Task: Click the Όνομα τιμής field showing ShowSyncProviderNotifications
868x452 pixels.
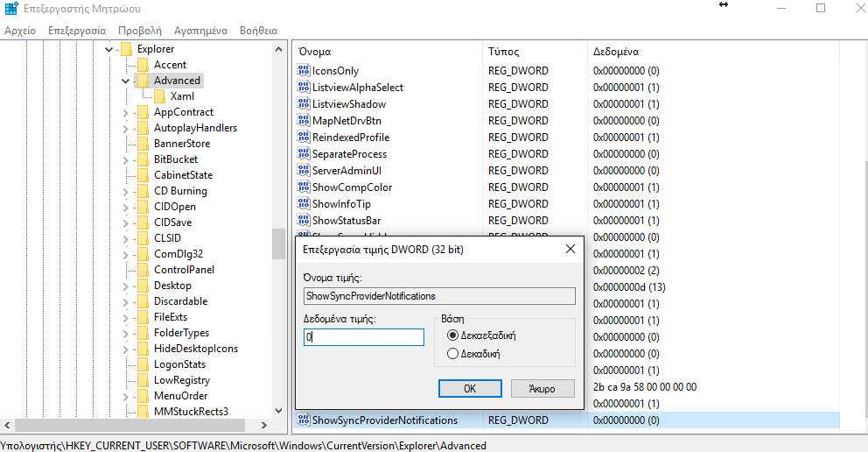Action: click(439, 296)
